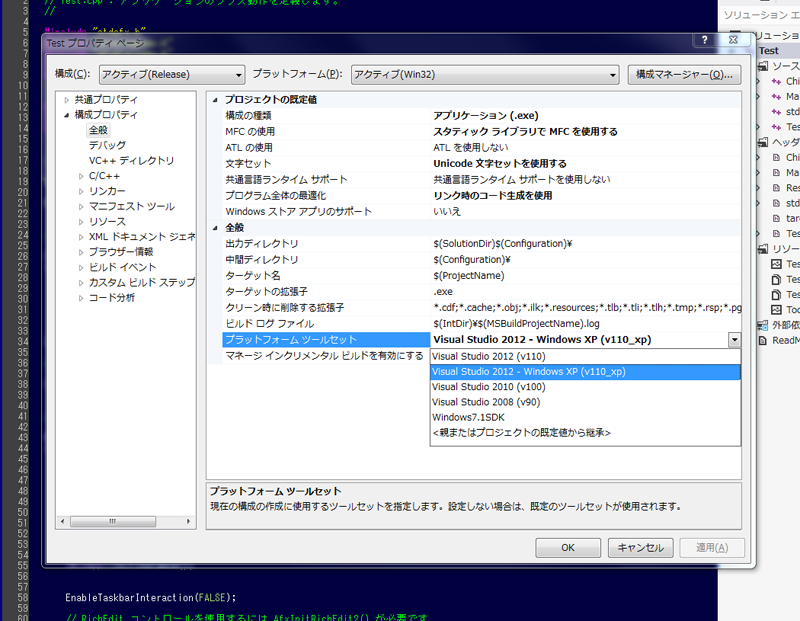The image size is (800, 621).
Task: Select プログラム全体の最適化 property row
Action: 481,196
